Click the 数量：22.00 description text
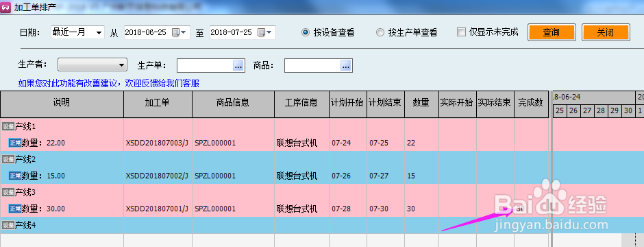This screenshot has width=644, height=247. pos(43,143)
